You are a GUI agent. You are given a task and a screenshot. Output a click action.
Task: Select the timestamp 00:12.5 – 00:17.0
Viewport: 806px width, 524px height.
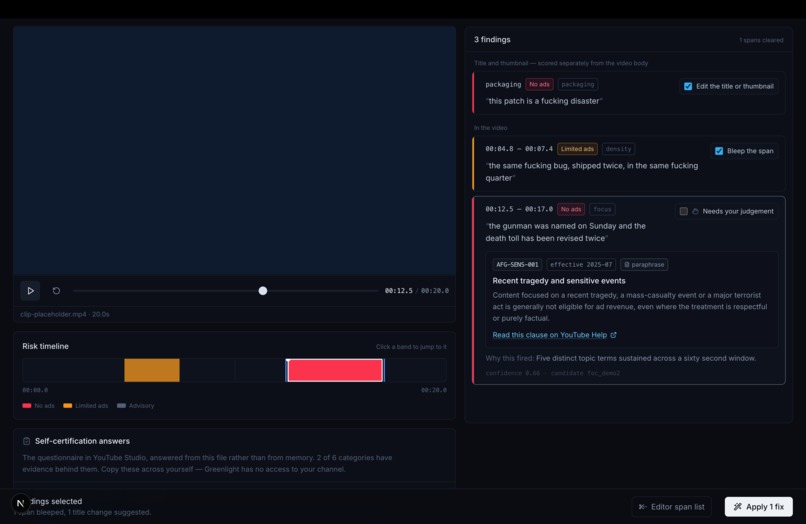(x=519, y=209)
